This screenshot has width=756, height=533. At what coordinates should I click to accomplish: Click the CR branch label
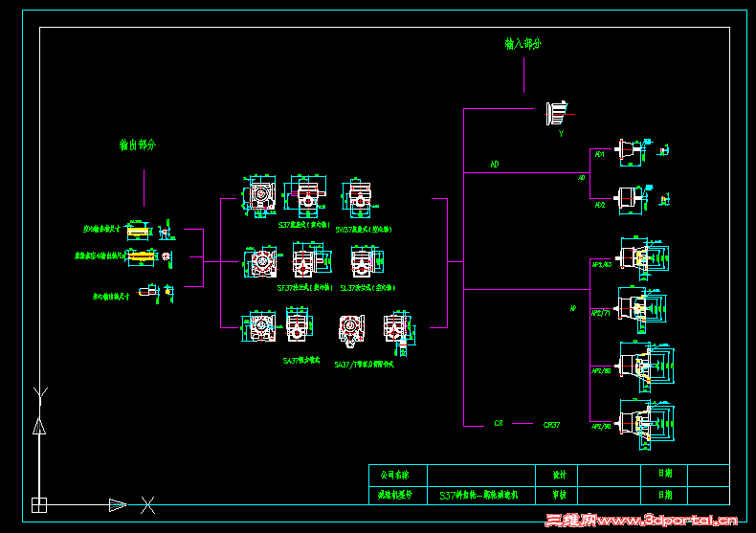(x=499, y=423)
